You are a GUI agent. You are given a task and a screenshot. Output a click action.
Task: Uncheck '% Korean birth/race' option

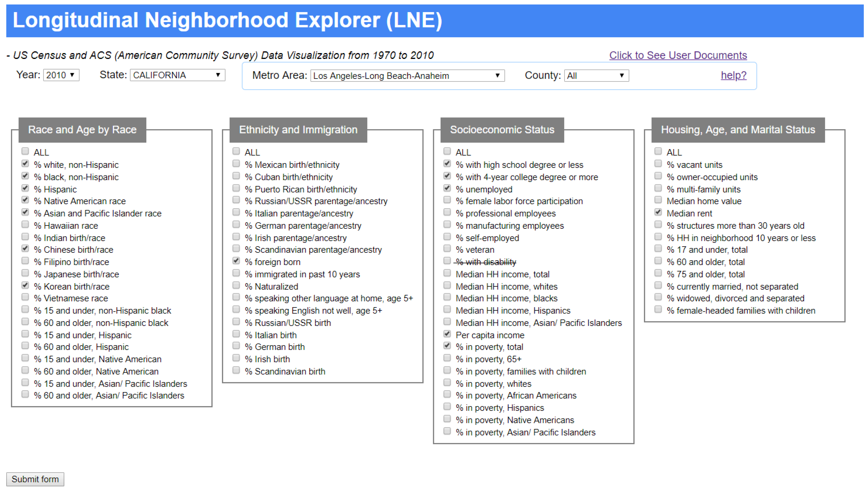click(x=25, y=285)
